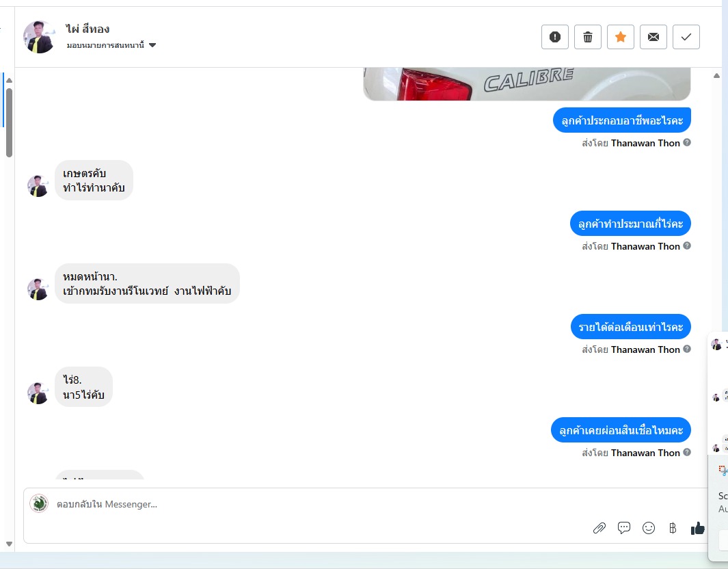Click the chat scrollbar up arrow on right
728x569 pixels.
coord(717,75)
